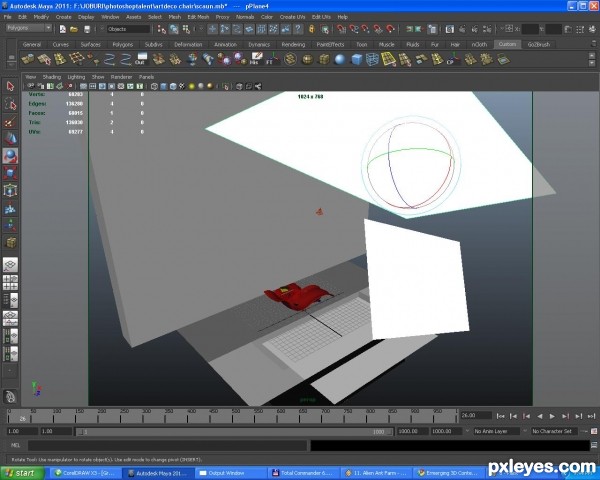Switch to the GoZBrush shelf tab

(538, 44)
